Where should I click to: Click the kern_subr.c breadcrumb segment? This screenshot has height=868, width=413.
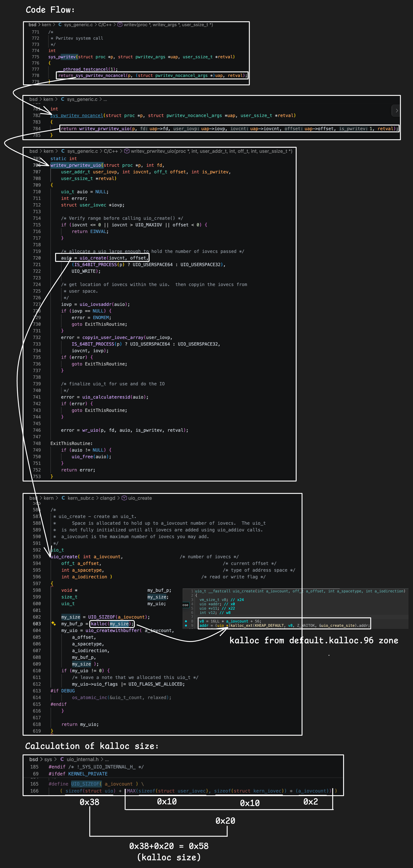coord(81,498)
